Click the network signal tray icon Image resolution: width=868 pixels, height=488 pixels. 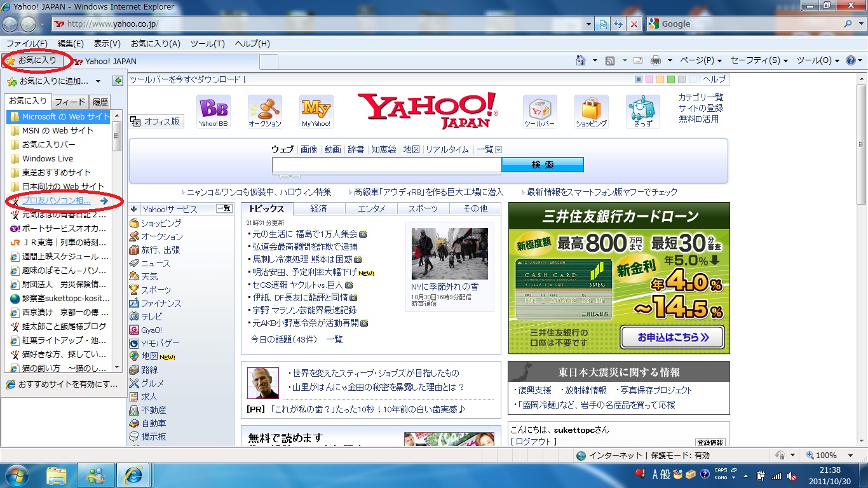tap(776, 475)
